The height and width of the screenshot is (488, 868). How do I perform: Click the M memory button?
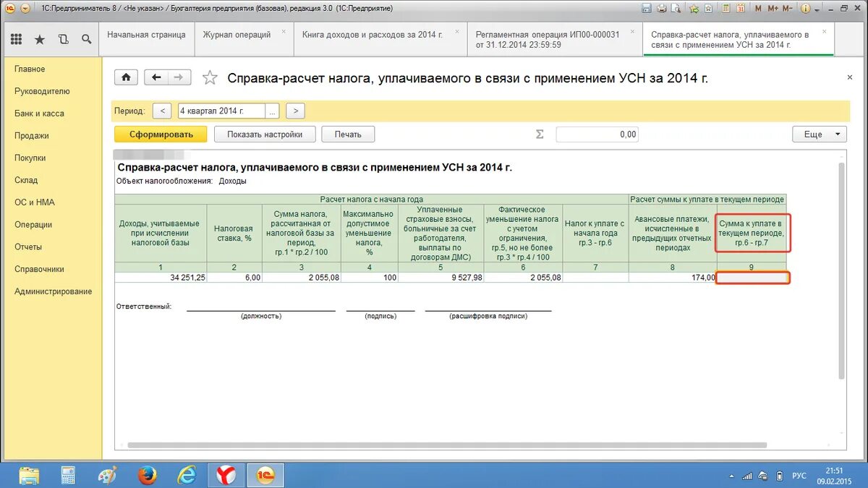click(x=759, y=9)
